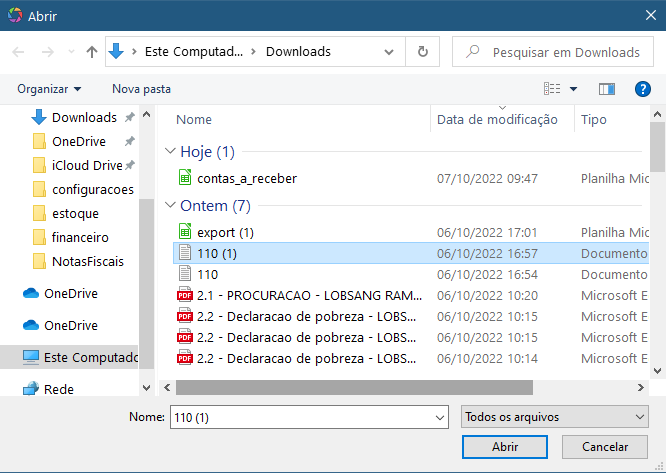This screenshot has width=666, height=473.
Task: Click the Up one level arrow
Action: pos(92,52)
